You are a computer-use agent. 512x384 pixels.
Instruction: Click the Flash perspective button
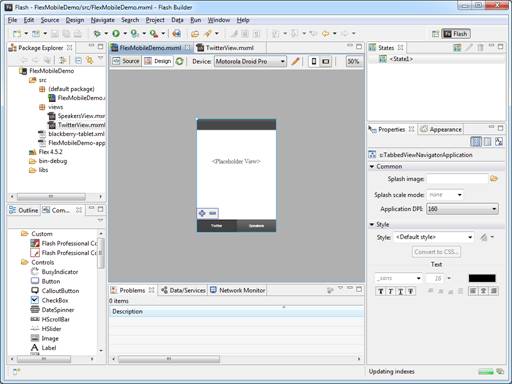(456, 34)
